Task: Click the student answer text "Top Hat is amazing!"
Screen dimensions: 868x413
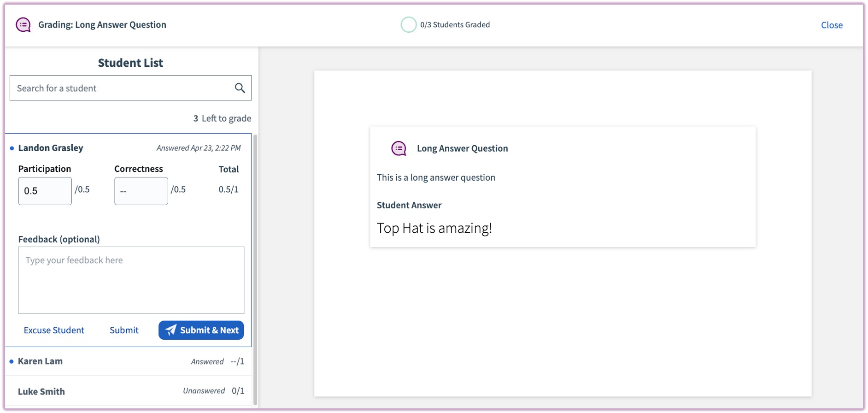Action: coord(434,228)
